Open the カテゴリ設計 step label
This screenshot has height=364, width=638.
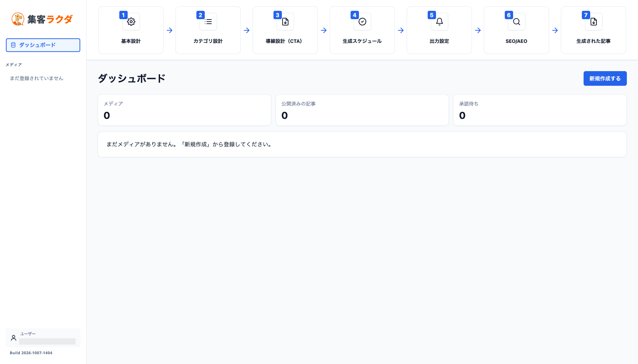[208, 41]
